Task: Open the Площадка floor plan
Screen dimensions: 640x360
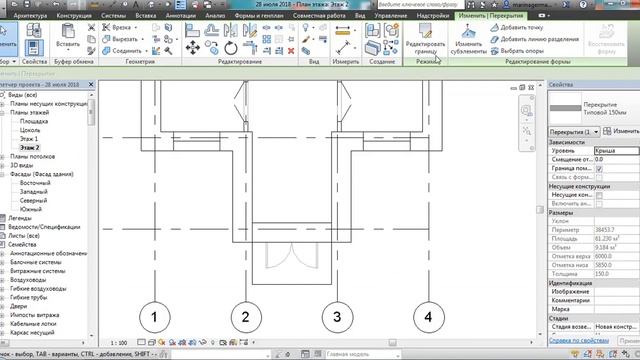Action: [34, 121]
